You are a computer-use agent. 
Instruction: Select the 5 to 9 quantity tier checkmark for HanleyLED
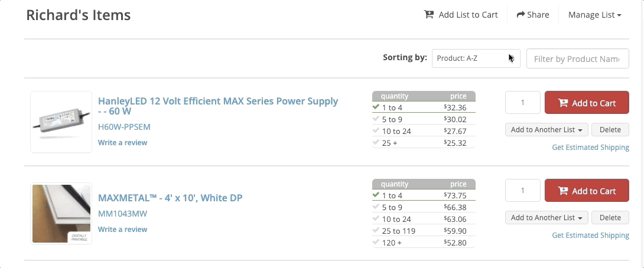(376, 119)
